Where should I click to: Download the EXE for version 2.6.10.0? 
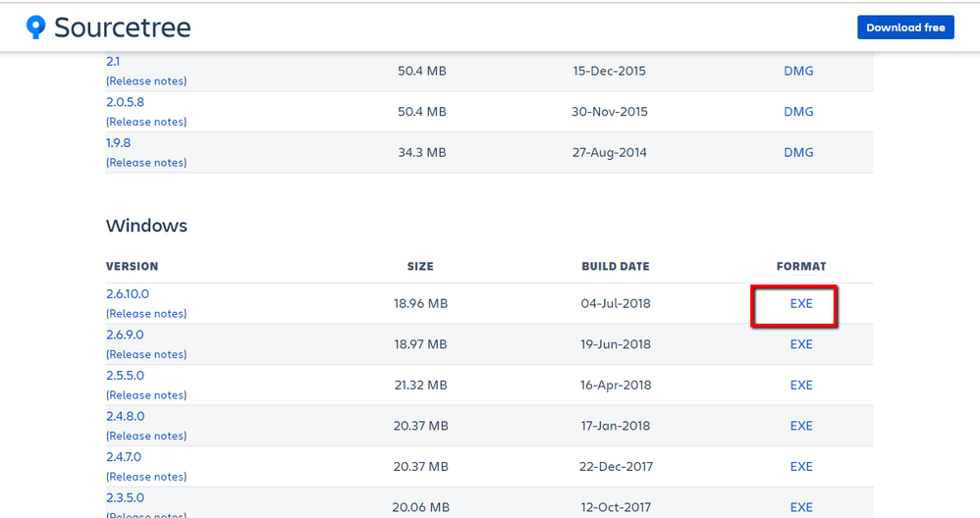point(801,303)
